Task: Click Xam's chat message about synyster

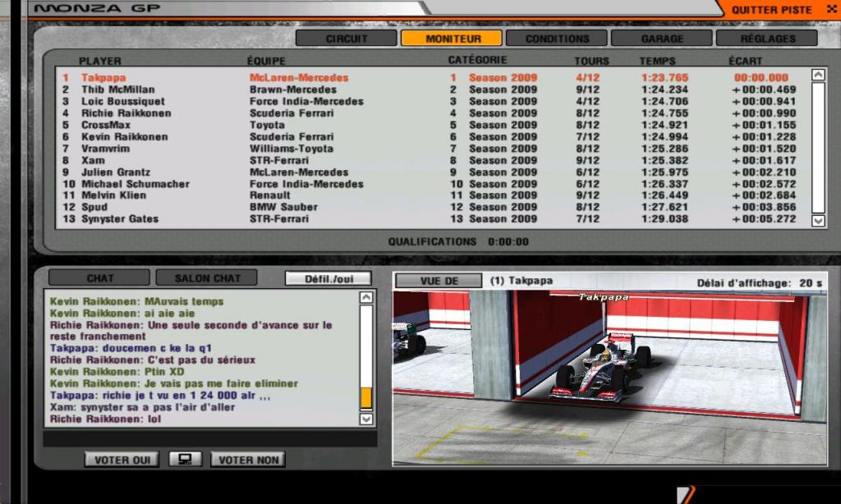Action: [142, 407]
